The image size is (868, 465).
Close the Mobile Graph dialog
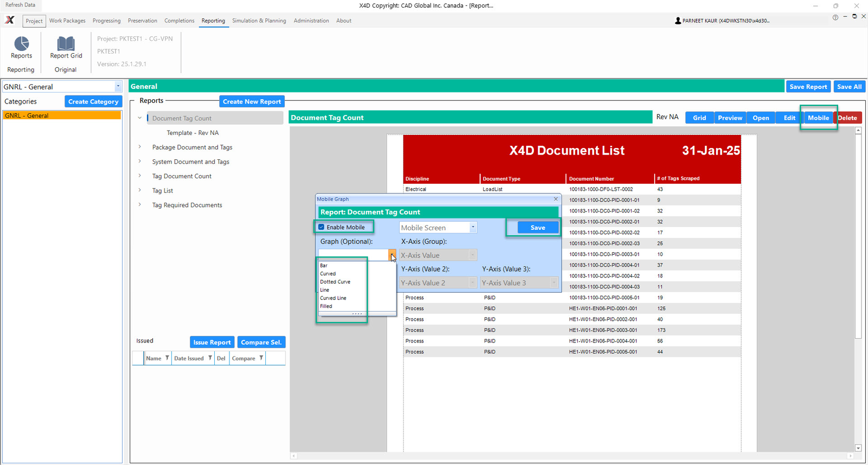(556, 199)
